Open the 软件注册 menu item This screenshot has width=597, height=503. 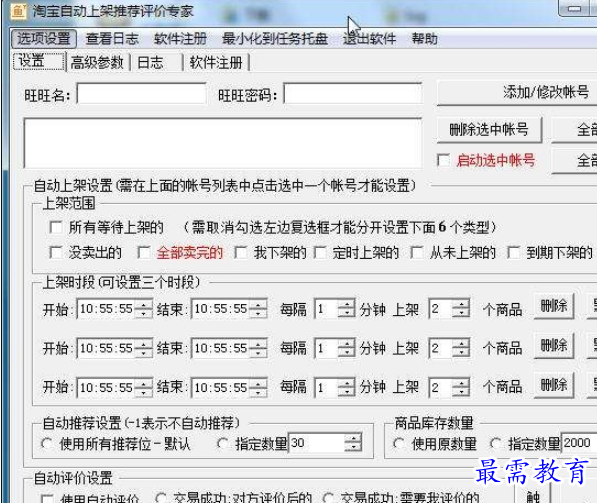[180, 39]
